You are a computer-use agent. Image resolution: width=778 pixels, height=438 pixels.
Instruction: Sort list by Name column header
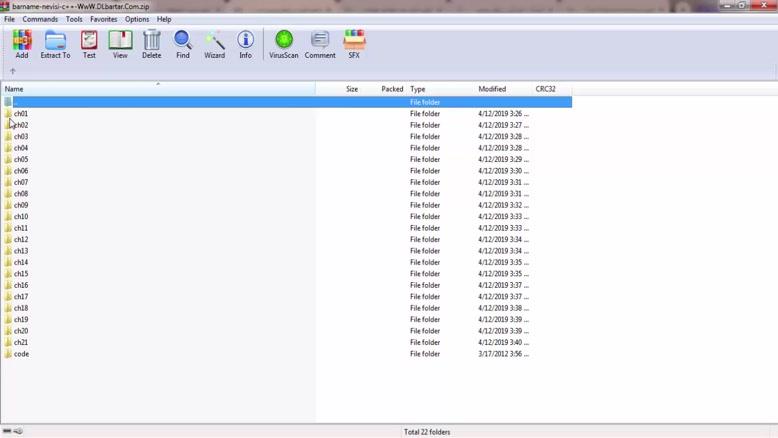(x=14, y=89)
